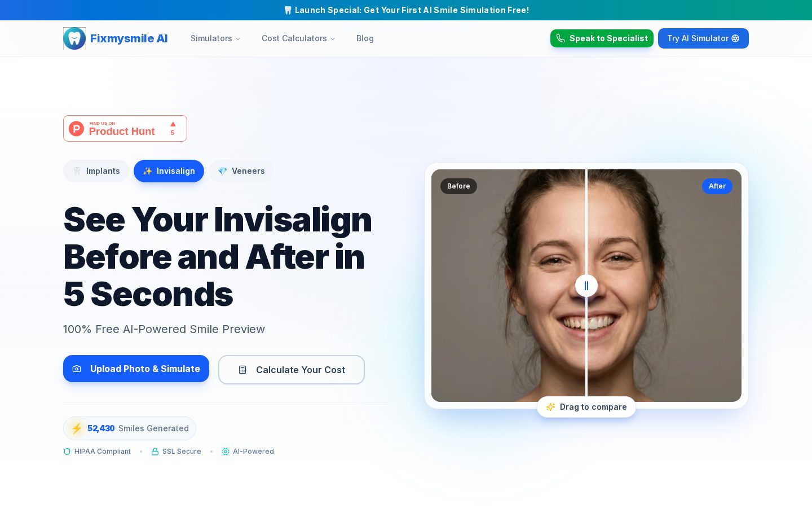Click the 52,430 Smiles Generated badge
This screenshot has height=508, width=812.
(x=130, y=428)
